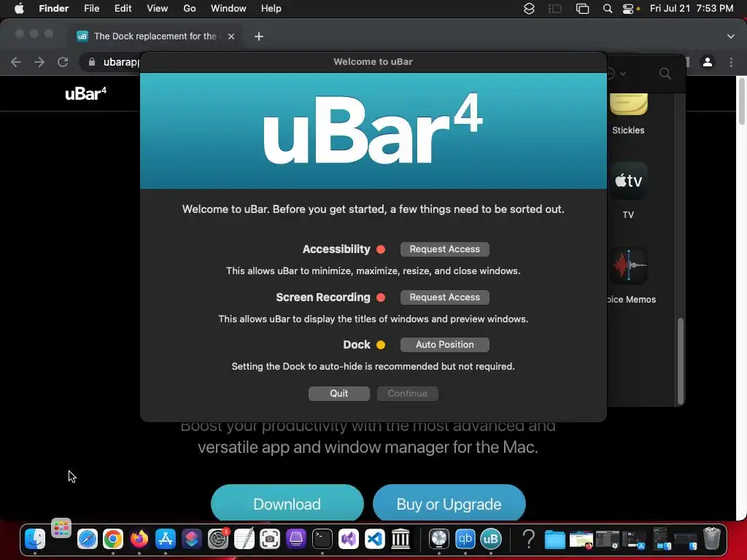Image resolution: width=747 pixels, height=560 pixels.
Task: Open the Shortcuts app in the Dock
Action: (x=192, y=539)
